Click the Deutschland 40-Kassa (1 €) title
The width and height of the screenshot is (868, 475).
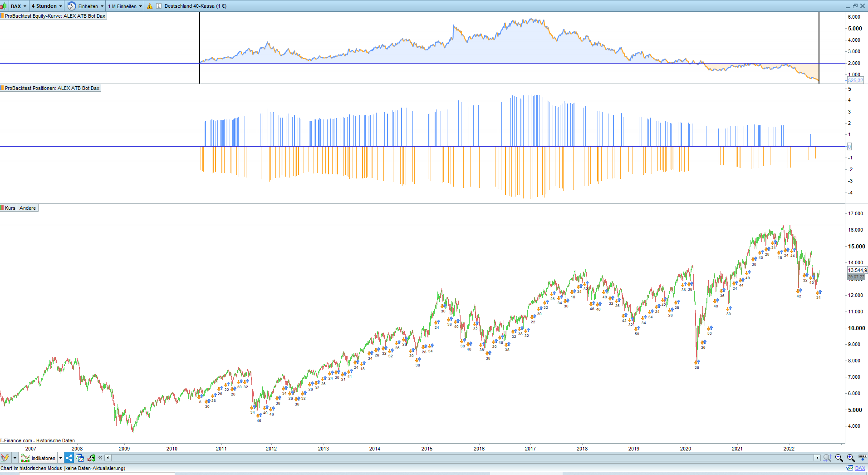tap(196, 6)
